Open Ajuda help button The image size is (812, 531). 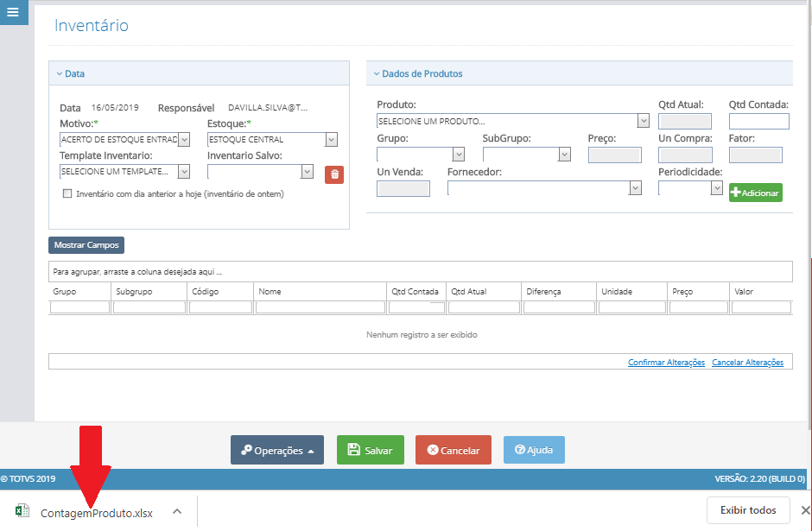click(x=534, y=450)
